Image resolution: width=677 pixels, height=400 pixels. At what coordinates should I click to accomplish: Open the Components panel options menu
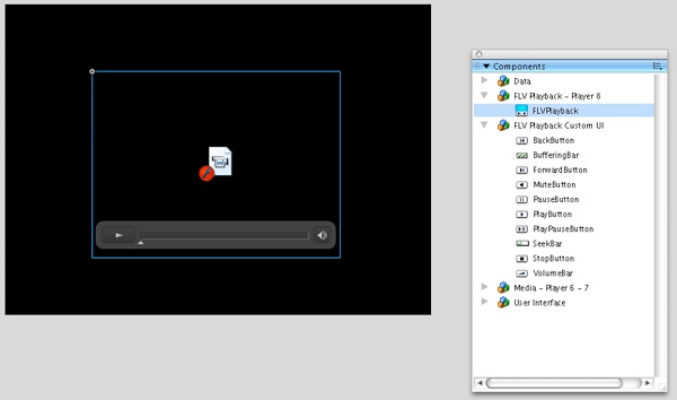(657, 66)
